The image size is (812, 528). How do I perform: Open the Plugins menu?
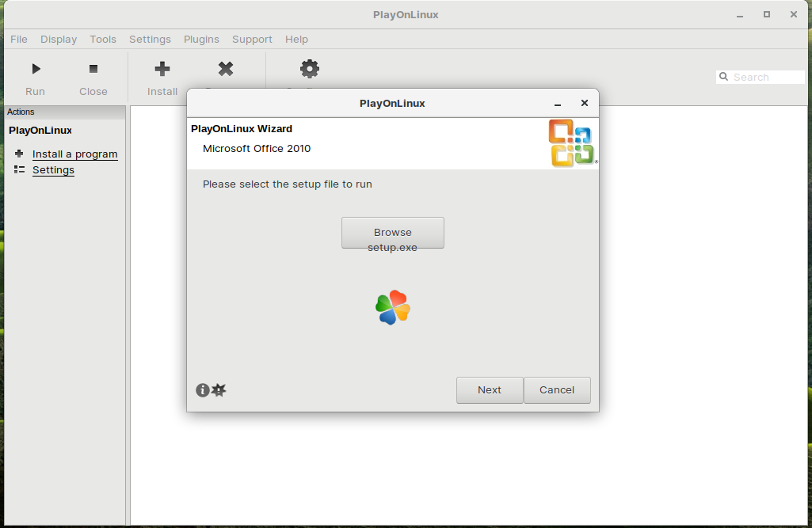tap(201, 40)
